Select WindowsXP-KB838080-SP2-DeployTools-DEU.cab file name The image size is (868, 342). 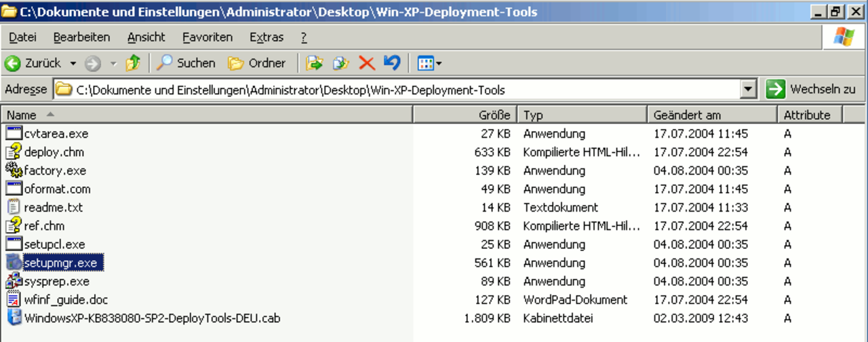(152, 318)
